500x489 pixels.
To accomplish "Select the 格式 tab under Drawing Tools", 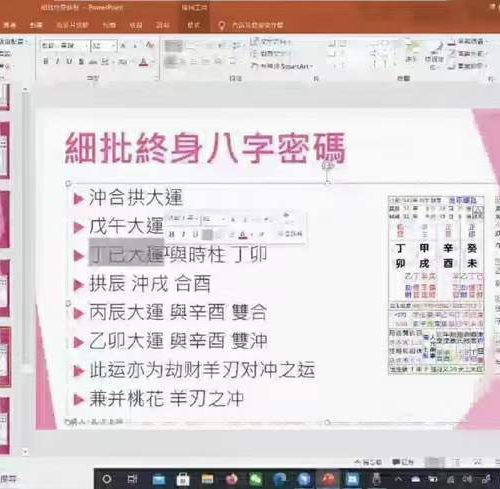I will (x=193, y=25).
